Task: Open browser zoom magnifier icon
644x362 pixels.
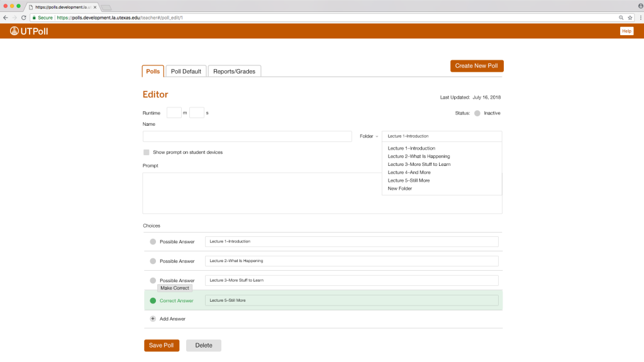Action: click(621, 18)
